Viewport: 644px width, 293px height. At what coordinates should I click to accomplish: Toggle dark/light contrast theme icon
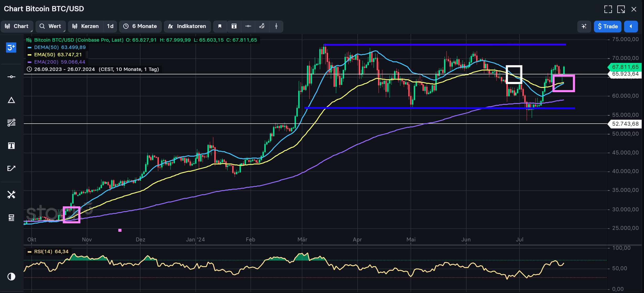[11, 277]
